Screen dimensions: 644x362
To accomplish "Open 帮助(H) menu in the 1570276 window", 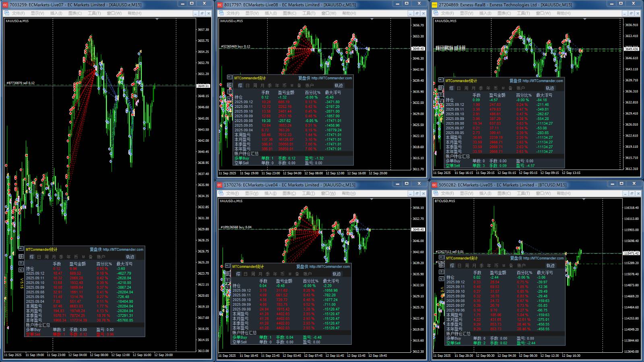I will click(349, 193).
